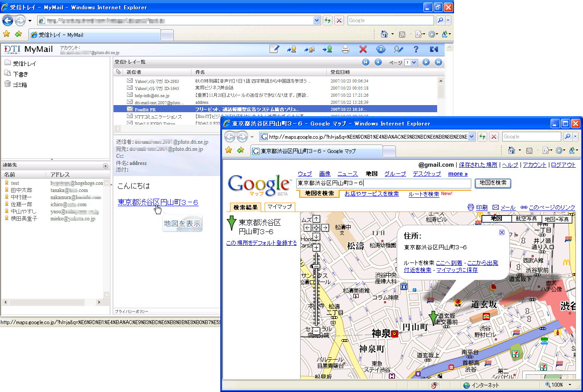Switch the map to 航空写真 view

point(527,219)
